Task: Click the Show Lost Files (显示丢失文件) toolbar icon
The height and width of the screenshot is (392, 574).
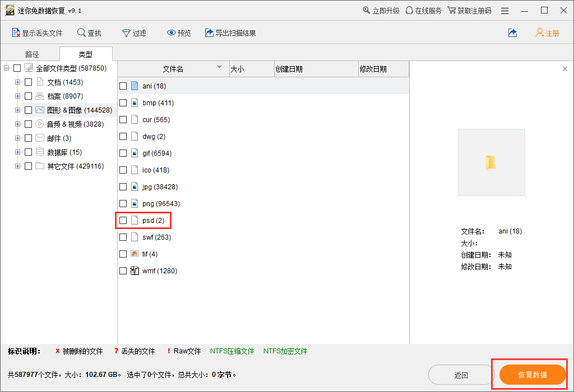Action: (x=16, y=33)
